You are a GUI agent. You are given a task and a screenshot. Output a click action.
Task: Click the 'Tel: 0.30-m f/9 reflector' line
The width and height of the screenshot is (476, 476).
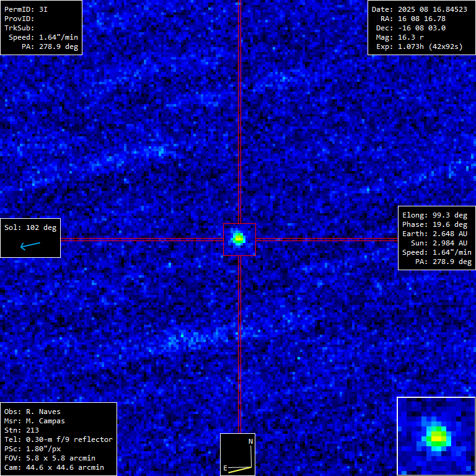[58, 439]
